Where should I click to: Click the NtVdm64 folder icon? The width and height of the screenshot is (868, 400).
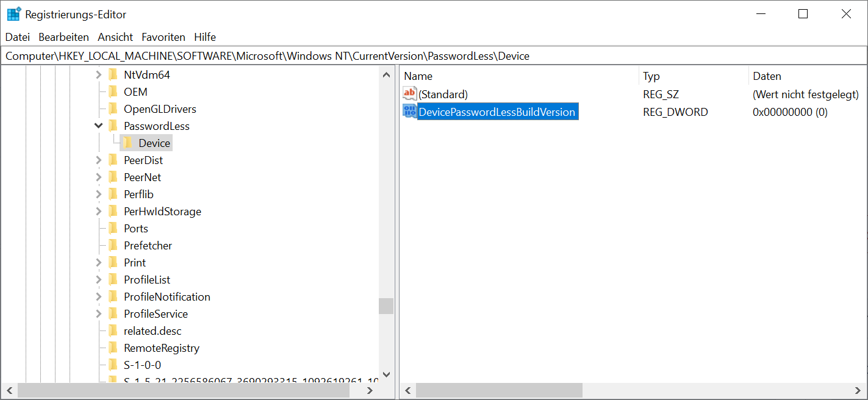(113, 75)
